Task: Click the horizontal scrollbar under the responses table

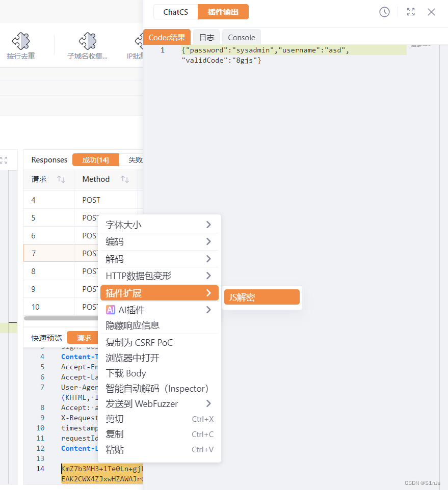Action: tap(61, 318)
